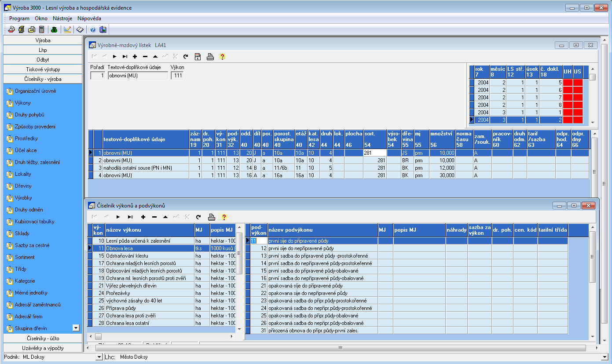This screenshot has width=612, height=364.
Task: Refresh data in LA41 window toolbar
Action: [186, 57]
